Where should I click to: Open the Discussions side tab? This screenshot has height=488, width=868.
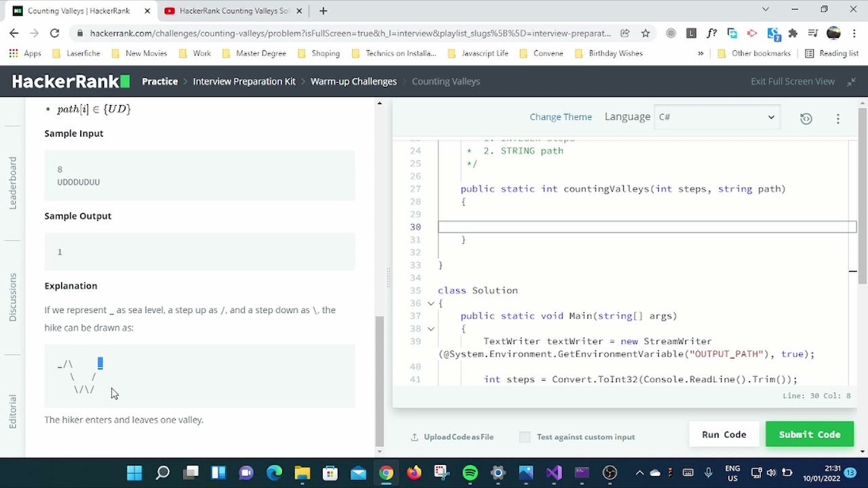click(12, 297)
